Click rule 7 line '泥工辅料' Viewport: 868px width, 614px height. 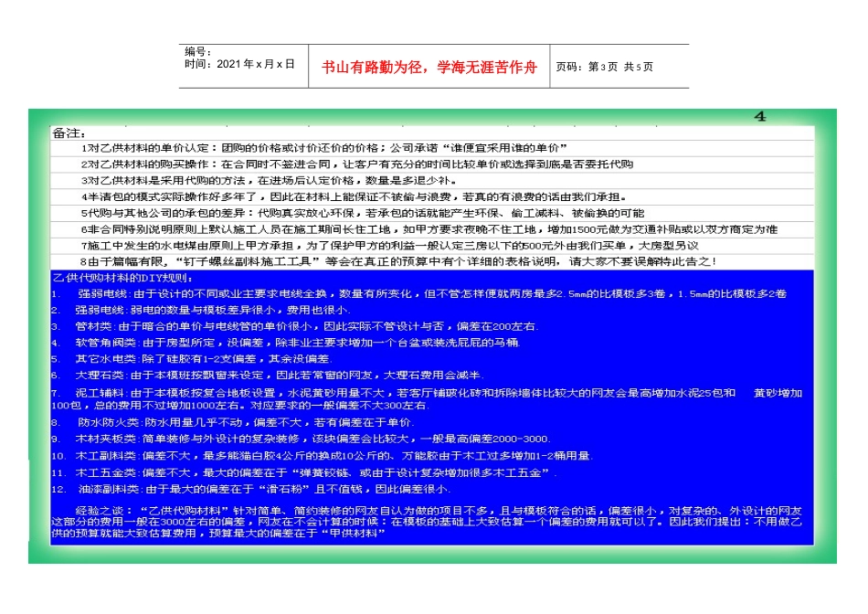(427, 398)
